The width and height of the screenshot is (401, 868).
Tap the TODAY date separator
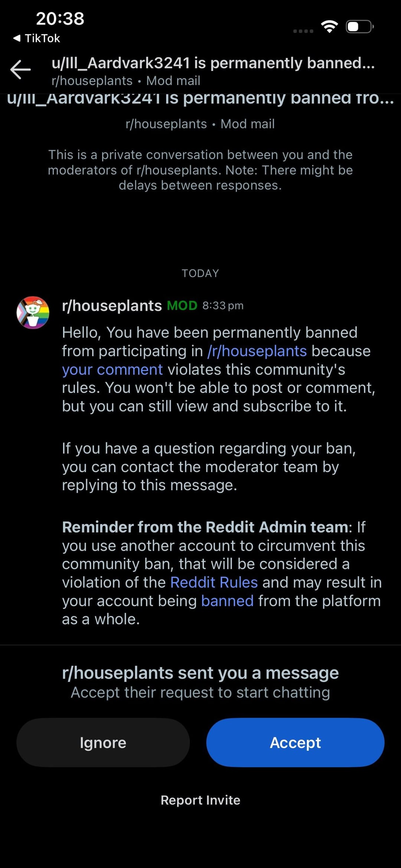pos(200,273)
